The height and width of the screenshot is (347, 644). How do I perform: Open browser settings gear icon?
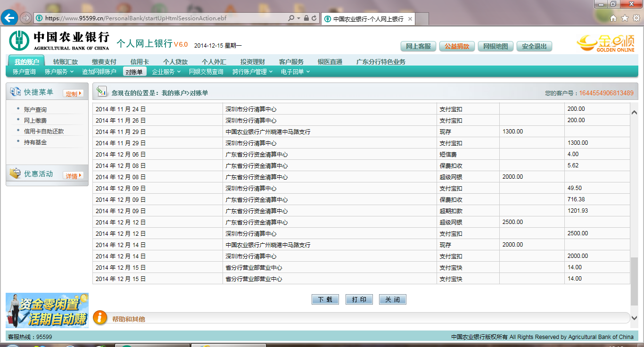point(636,18)
